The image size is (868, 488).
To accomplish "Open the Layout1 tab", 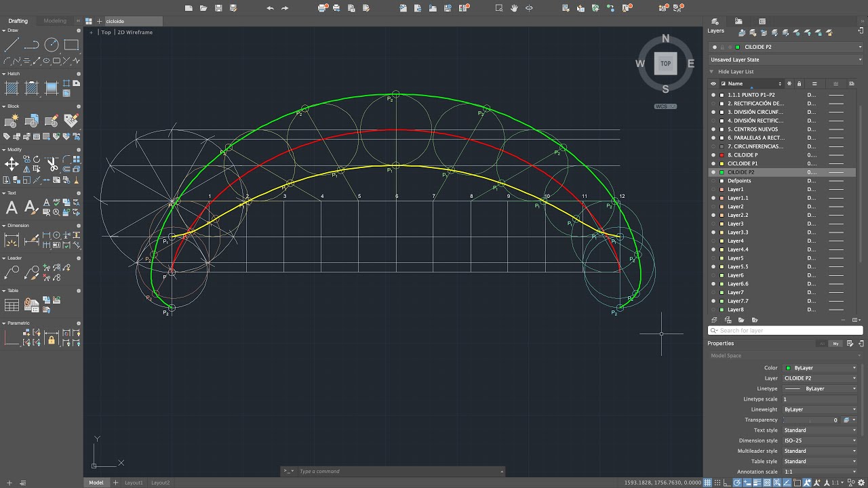I will (x=134, y=483).
